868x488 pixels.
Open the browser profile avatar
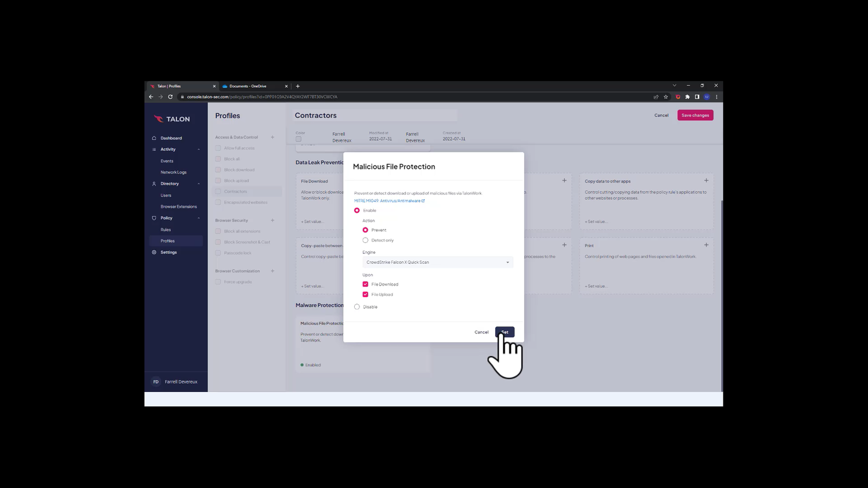[x=707, y=97]
